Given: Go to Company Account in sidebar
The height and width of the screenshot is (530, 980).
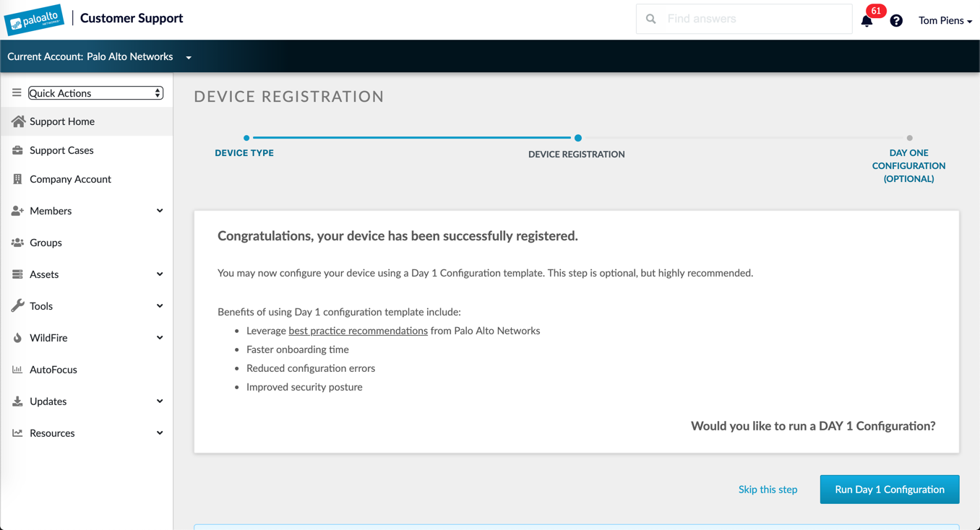Looking at the screenshot, I should click(70, 179).
